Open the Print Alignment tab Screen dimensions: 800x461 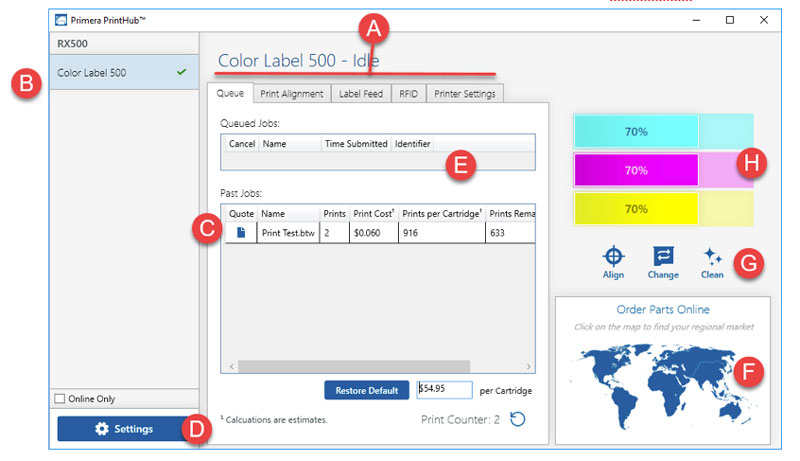(292, 94)
